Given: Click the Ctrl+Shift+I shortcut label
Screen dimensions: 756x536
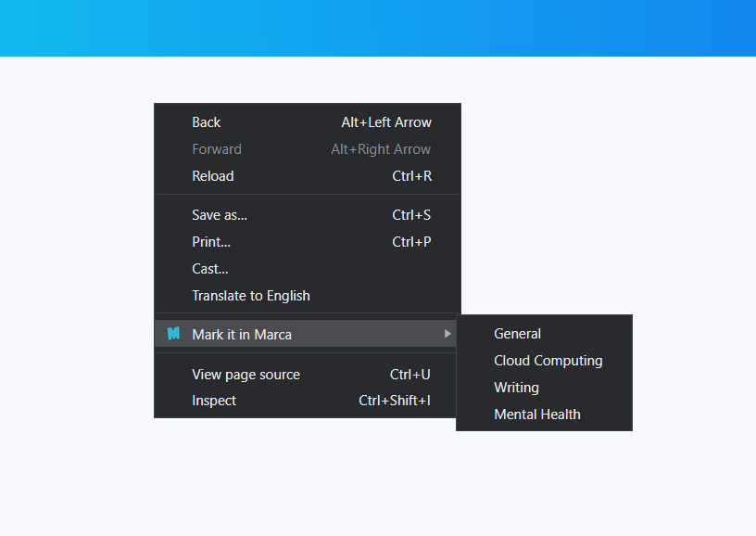Looking at the screenshot, I should tap(395, 401).
